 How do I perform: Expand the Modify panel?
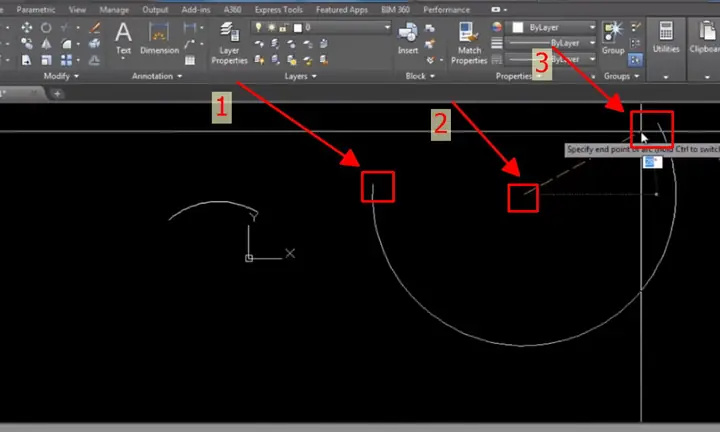point(61,76)
